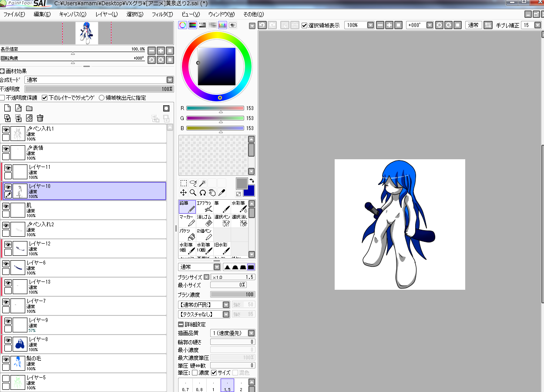The width and height of the screenshot is (544, 392).
Task: Click the layer mask button
Action: click(x=166, y=108)
